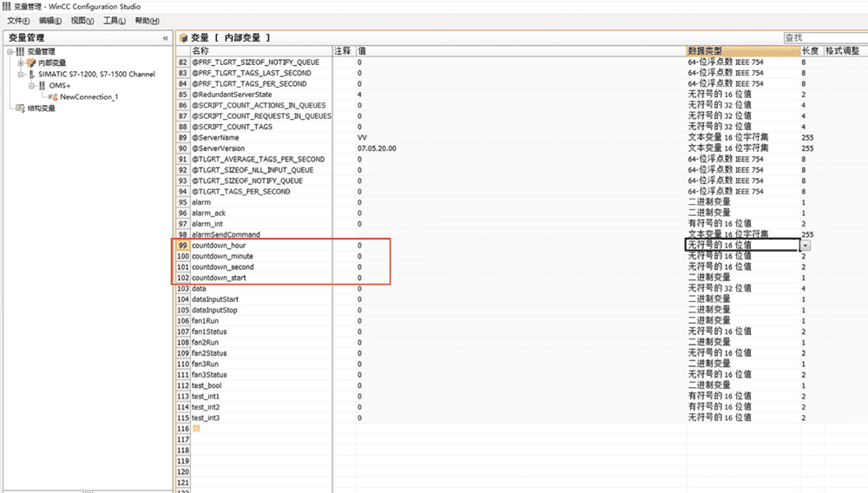Click the new-row star icon in row 116
This screenshot has height=493, width=868.
195,429
